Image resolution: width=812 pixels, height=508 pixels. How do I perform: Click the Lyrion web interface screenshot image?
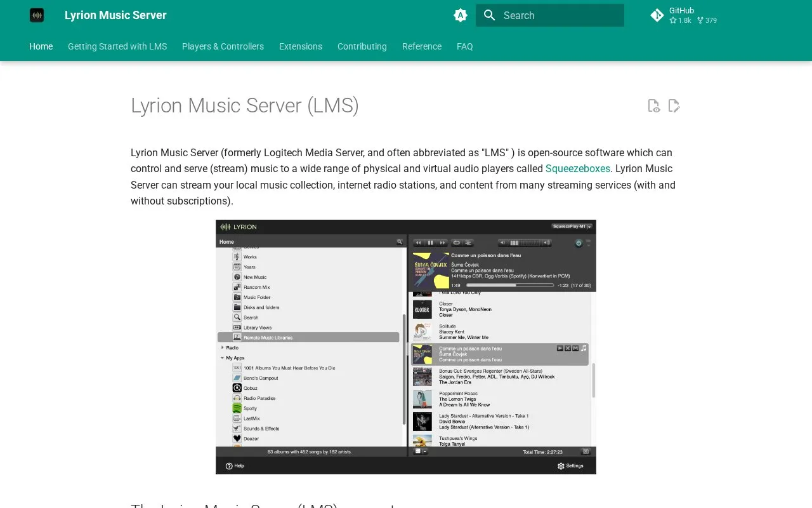pyautogui.click(x=406, y=347)
